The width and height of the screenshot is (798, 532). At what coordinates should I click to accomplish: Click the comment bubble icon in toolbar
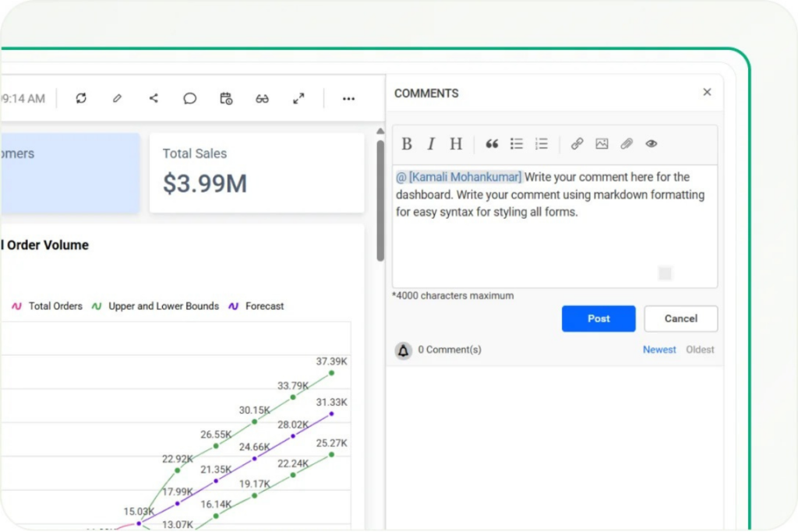pyautogui.click(x=189, y=99)
